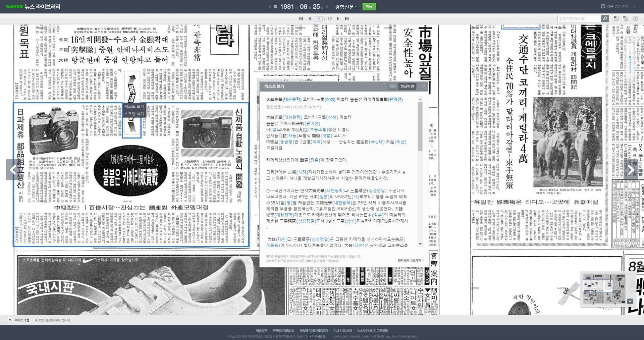Click the help question mark icon
Screen dimensions: 644x340
(636, 18)
